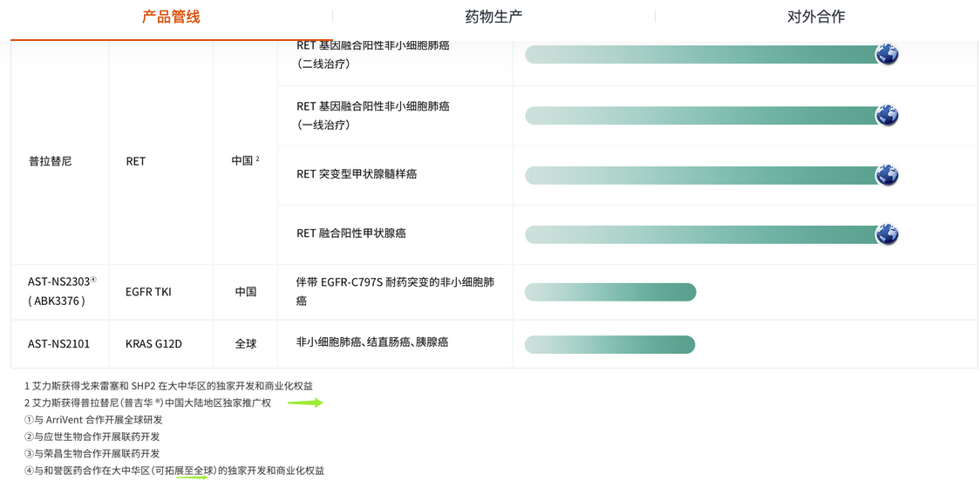
Task: Click the KRAS G12D target cell
Action: click(153, 344)
